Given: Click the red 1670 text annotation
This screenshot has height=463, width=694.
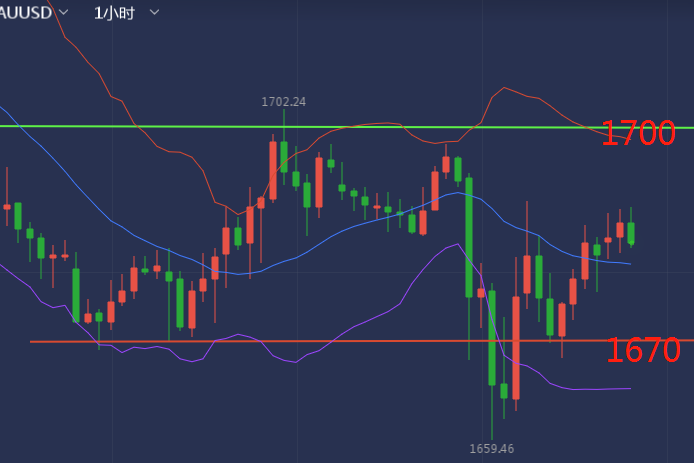Looking at the screenshot, I should point(643,350).
